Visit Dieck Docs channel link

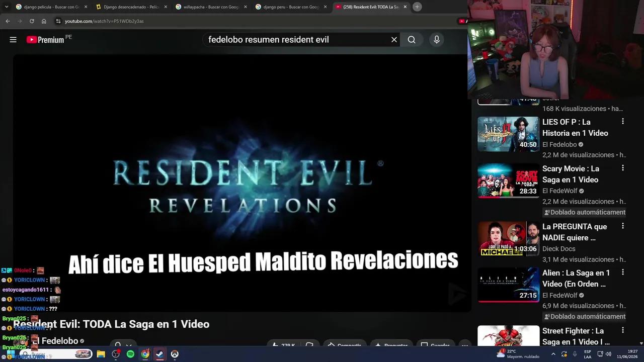pyautogui.click(x=558, y=249)
